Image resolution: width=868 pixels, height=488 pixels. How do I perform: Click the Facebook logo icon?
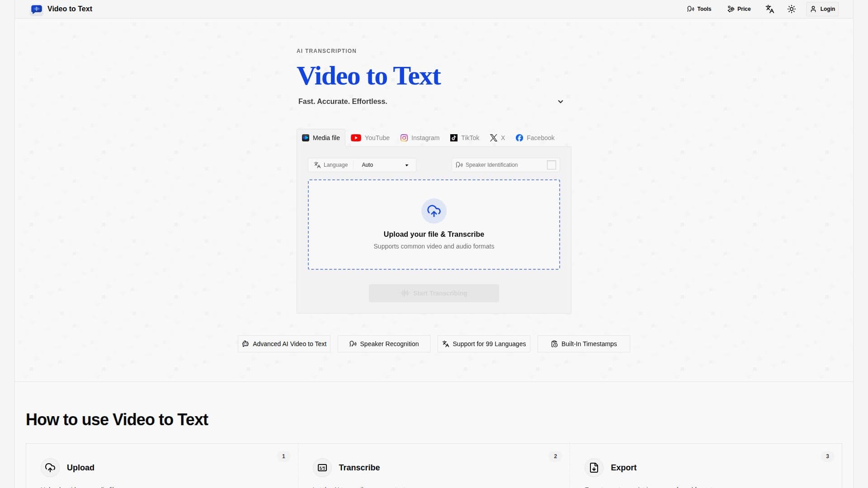point(519,138)
